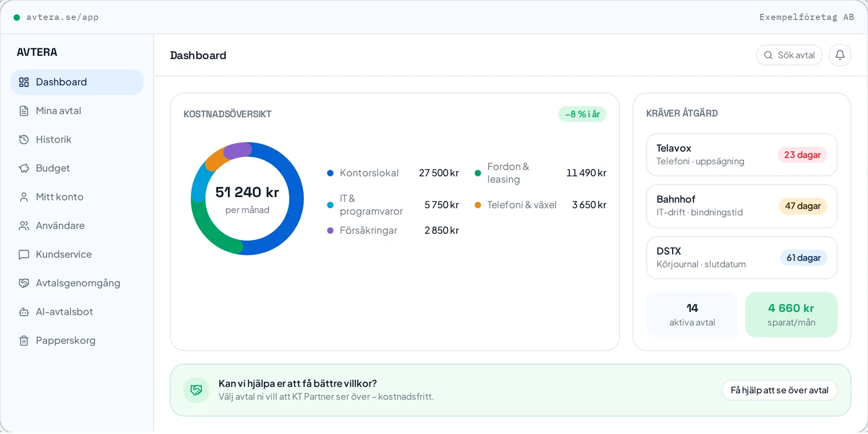Click the Sök avtal search field
The width and height of the screenshot is (868, 434).
click(789, 55)
